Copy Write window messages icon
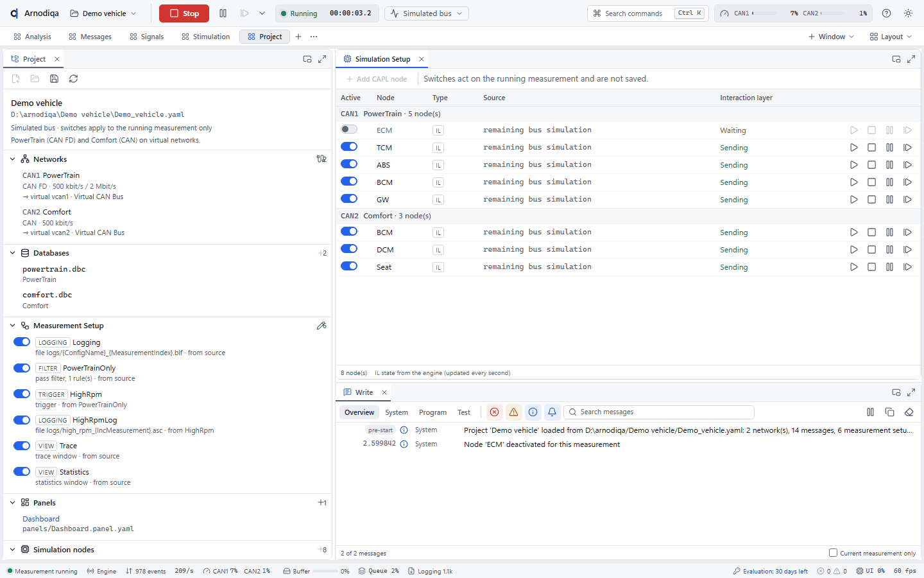This screenshot has width=924, height=578. pos(889,412)
